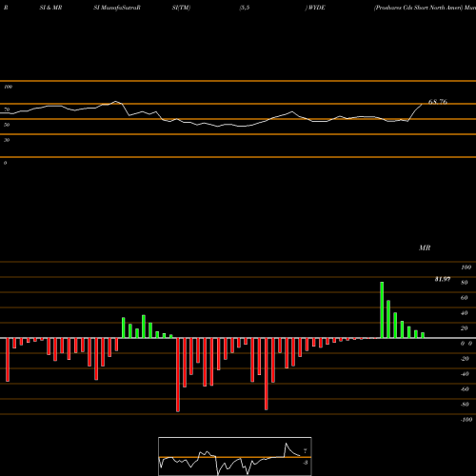
Task: Click the 'SI(TM)' header label
Action: point(181,8)
